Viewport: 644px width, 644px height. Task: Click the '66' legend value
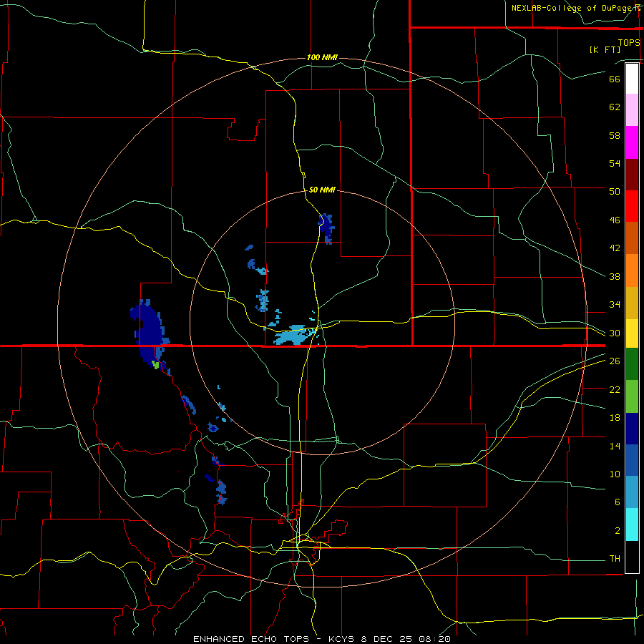pos(615,79)
